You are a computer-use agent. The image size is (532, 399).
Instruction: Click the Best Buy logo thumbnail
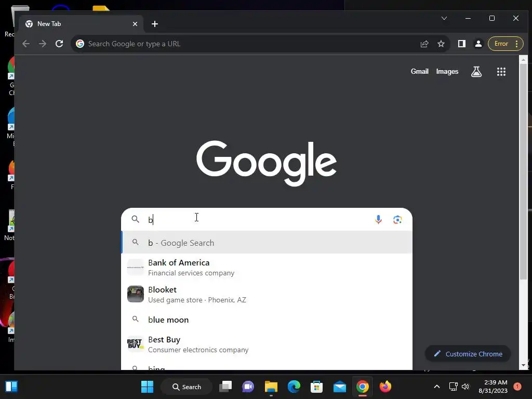point(136,344)
